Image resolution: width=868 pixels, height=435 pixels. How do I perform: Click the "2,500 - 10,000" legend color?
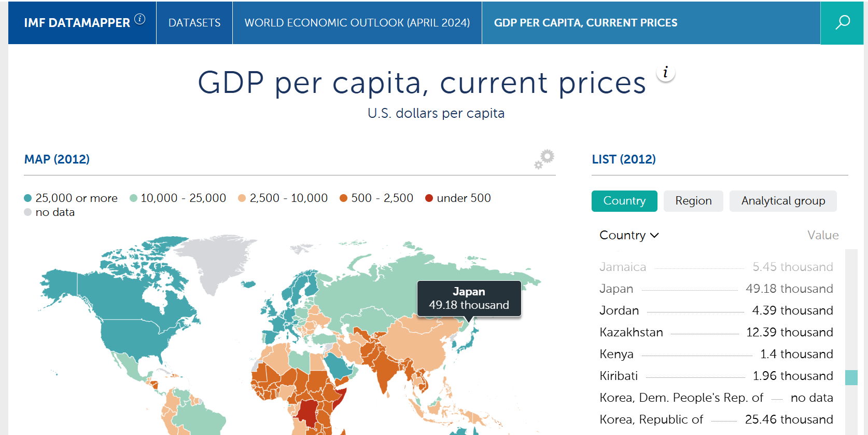[x=242, y=198]
